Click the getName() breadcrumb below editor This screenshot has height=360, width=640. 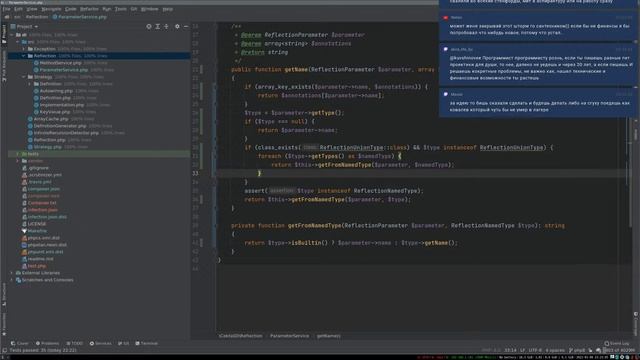[329, 336]
